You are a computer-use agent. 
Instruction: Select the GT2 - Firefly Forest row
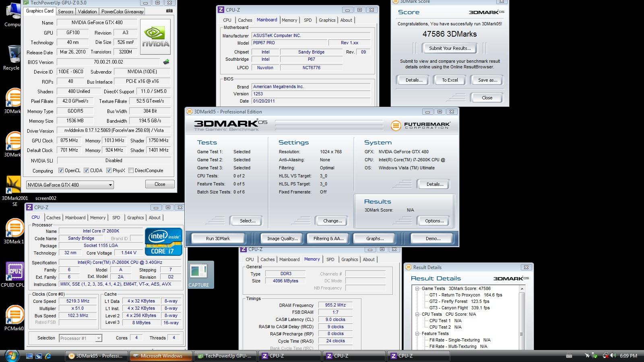pyautogui.click(x=459, y=301)
